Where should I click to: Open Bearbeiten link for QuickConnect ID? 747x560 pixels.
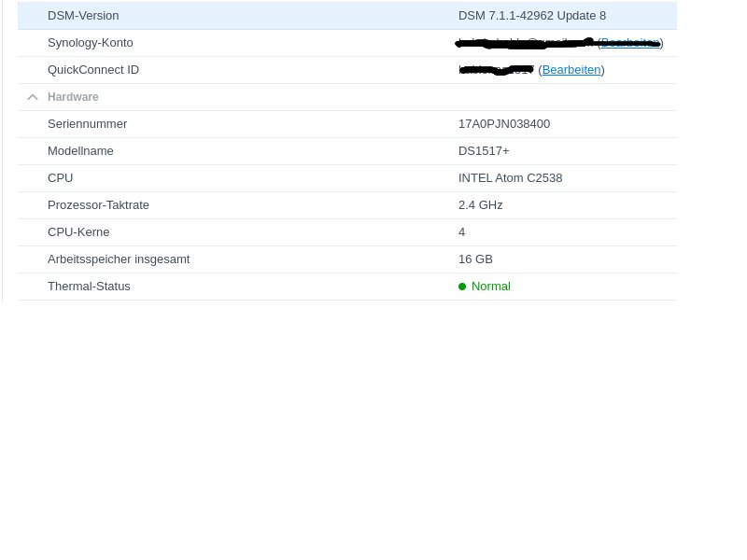click(571, 70)
